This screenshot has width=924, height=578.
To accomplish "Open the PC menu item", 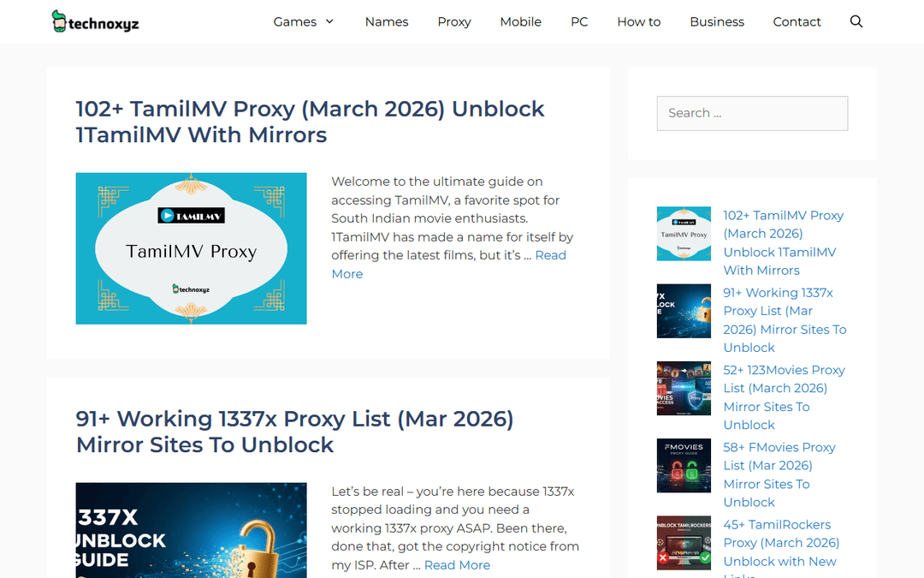I will [x=579, y=21].
